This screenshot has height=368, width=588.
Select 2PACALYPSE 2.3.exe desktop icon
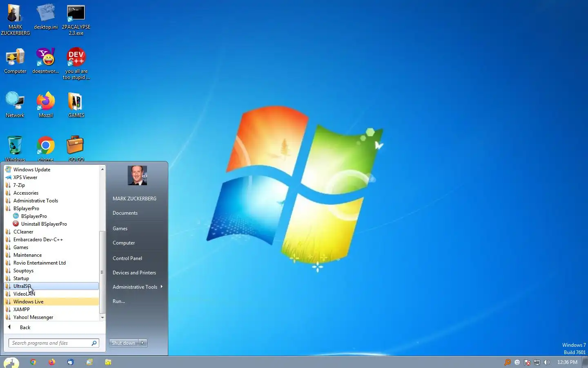click(x=76, y=20)
